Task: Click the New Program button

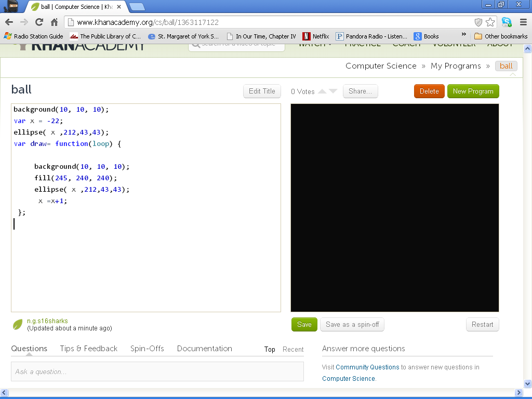Action: tap(473, 91)
